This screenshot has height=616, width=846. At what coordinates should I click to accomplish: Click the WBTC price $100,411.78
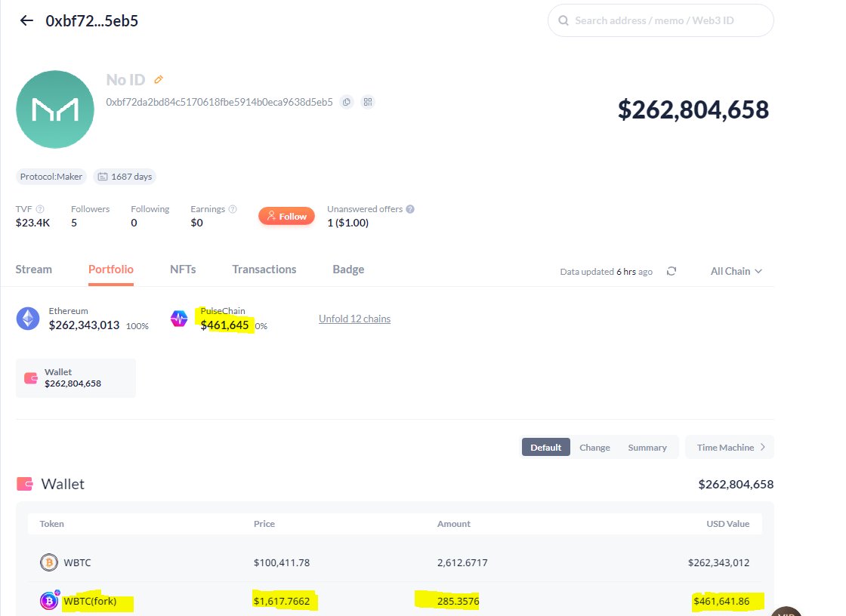tap(282, 562)
